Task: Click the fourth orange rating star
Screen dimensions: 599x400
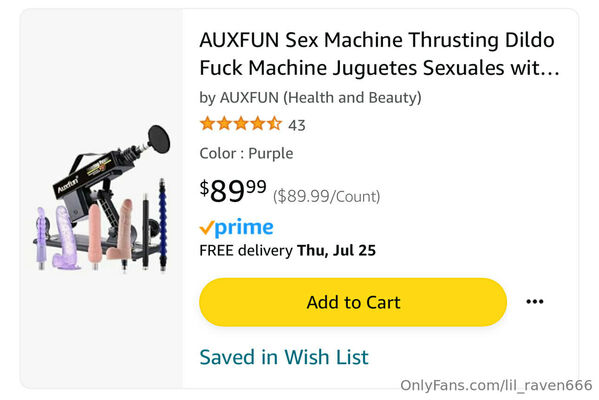Action: tap(257, 124)
